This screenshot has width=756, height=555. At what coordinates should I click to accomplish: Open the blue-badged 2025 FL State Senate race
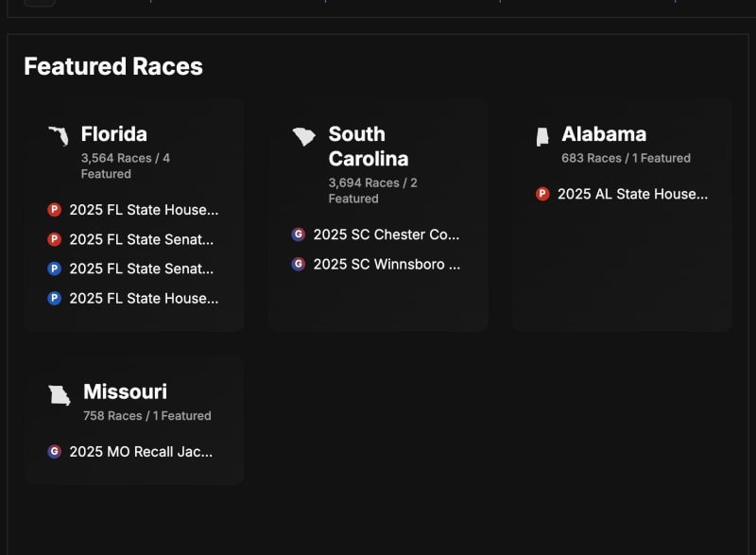[x=141, y=269]
